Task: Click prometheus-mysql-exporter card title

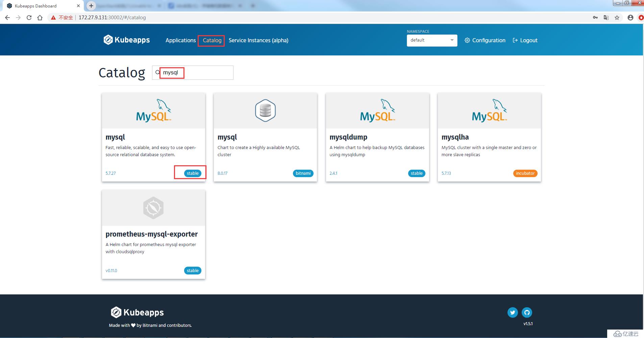Action: click(151, 234)
